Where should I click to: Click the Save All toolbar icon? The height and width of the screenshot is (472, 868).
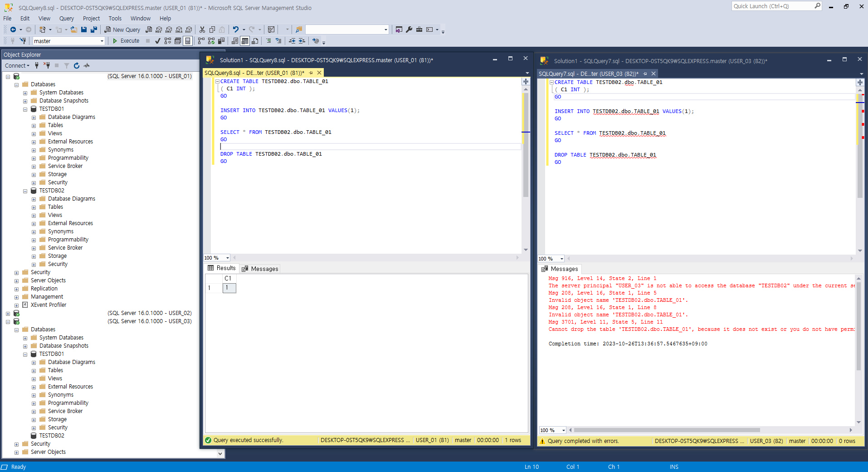point(94,29)
